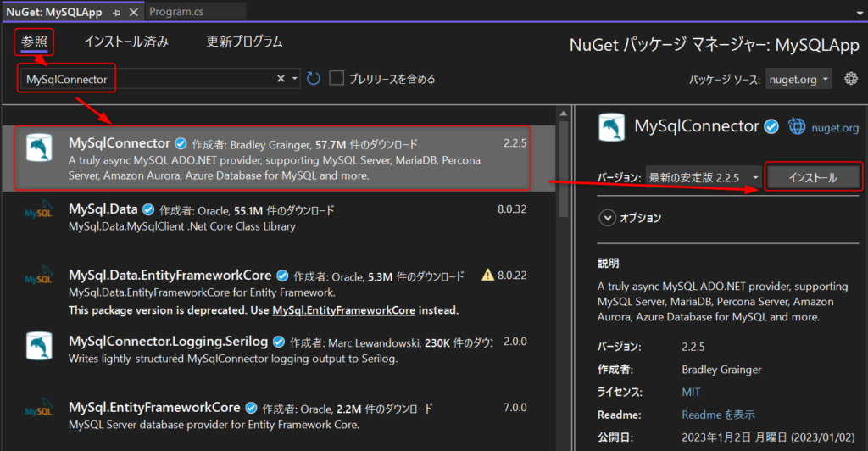This screenshot has width=868, height=451.
Task: Click verified badge next to MySqlConnector list title
Action: pos(181,144)
